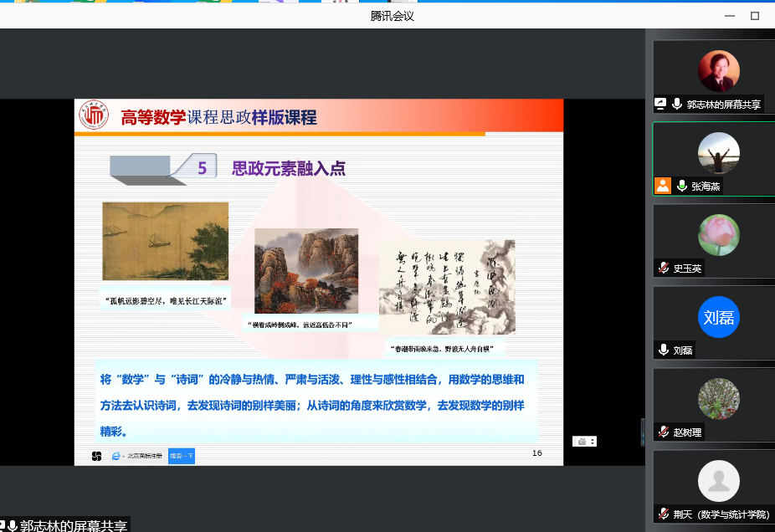Select 刘磊's blue avatar tile

pyautogui.click(x=718, y=318)
